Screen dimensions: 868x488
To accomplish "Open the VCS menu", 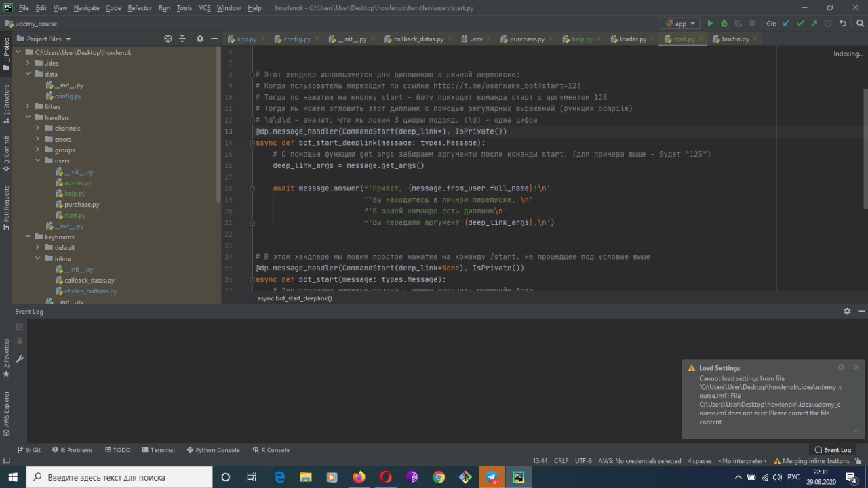I will pyautogui.click(x=204, y=8).
